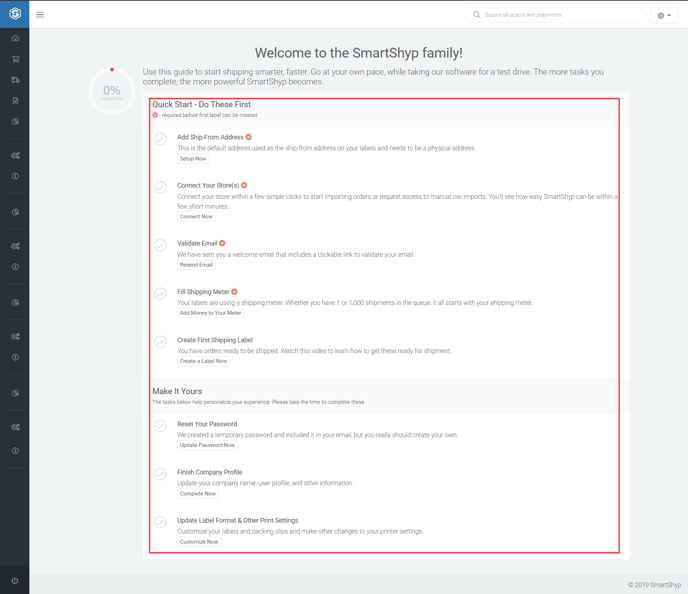Check off Fill Shipping Meter task
The image size is (688, 594).
160,293
